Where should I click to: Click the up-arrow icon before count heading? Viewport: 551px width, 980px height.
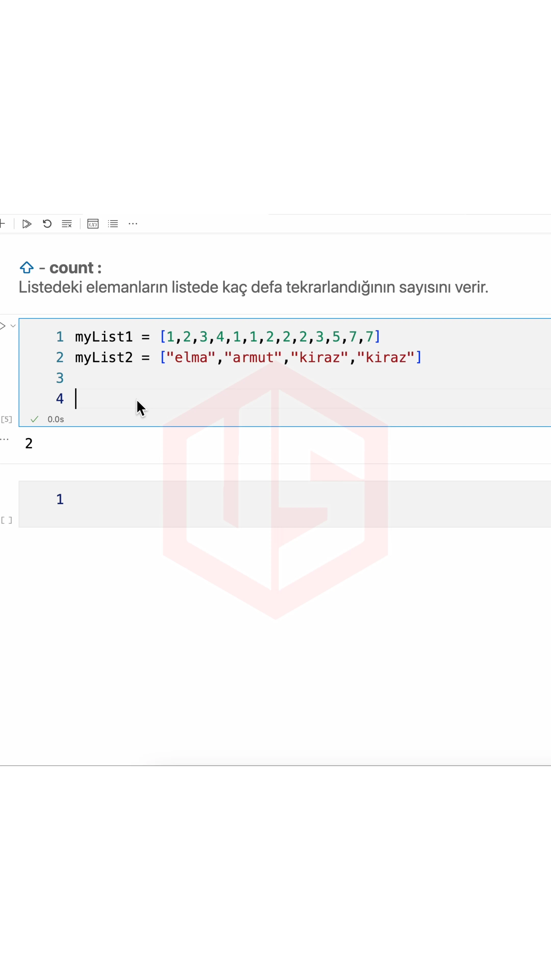click(27, 268)
